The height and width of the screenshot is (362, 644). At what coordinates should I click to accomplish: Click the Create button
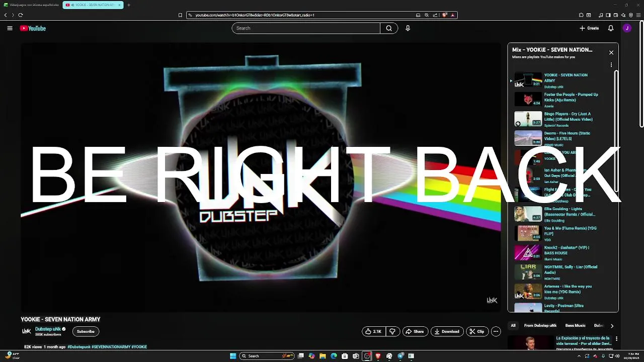[589, 28]
